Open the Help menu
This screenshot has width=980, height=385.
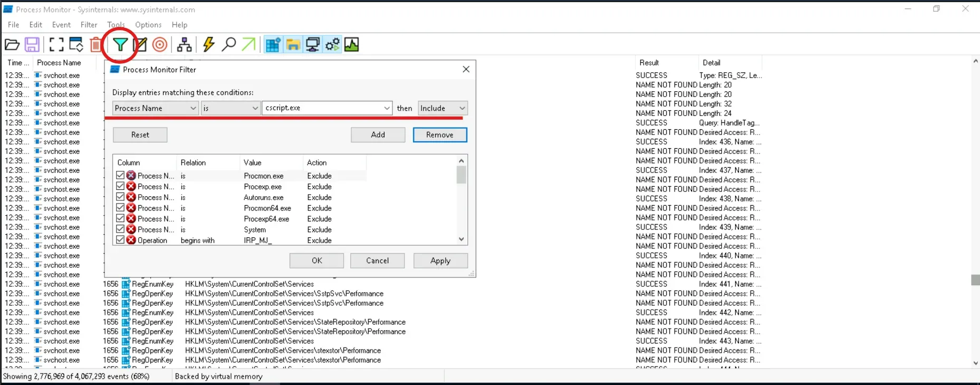point(179,25)
